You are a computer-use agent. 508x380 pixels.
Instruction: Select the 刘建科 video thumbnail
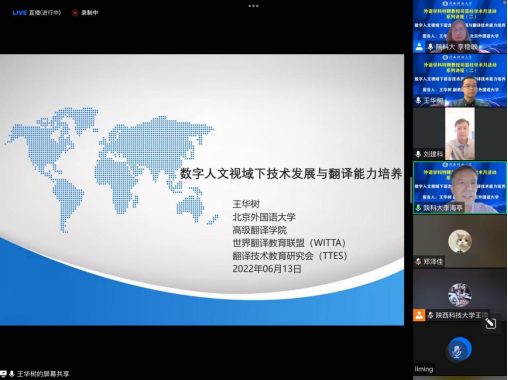(x=460, y=134)
